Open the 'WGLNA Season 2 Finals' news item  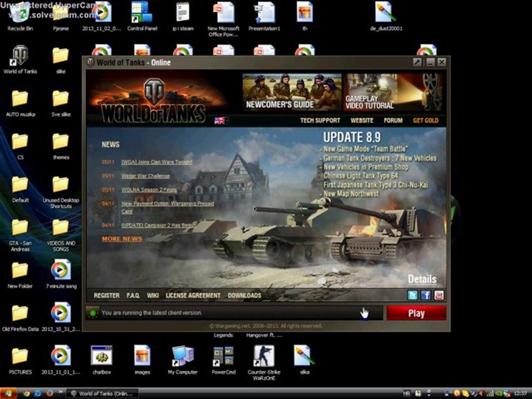click(149, 190)
